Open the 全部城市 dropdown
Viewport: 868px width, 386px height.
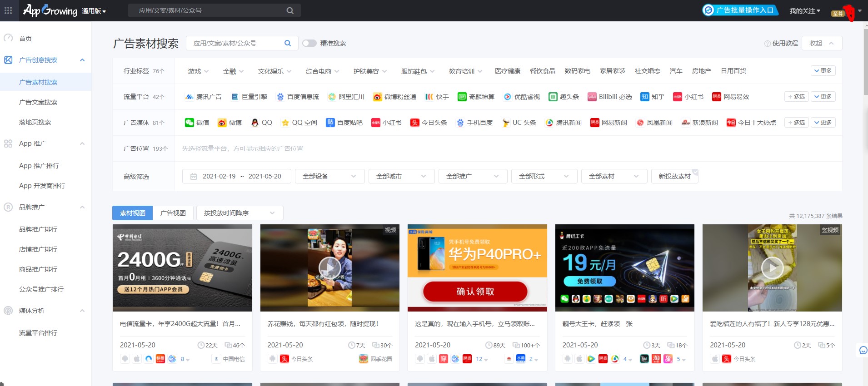(x=402, y=176)
